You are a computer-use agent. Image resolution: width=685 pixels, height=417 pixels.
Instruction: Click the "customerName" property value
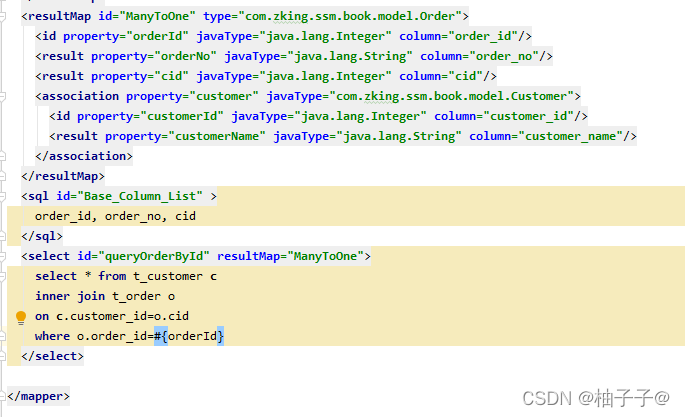tap(217, 137)
